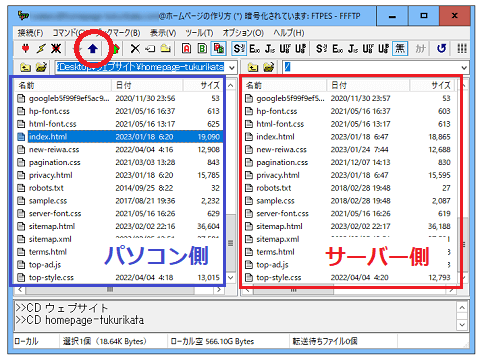Sort server list by 日付 column
This screenshot has width=480, height=360.
pos(368,86)
